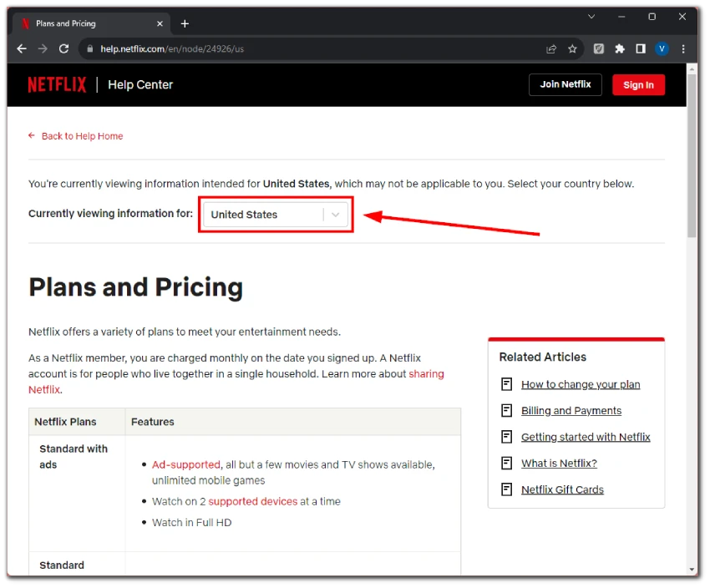Close the Plans and Pricing tab

click(x=160, y=23)
